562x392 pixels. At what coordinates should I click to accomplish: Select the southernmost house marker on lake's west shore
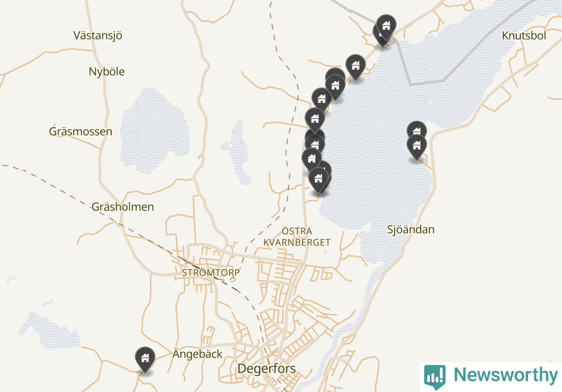click(318, 180)
